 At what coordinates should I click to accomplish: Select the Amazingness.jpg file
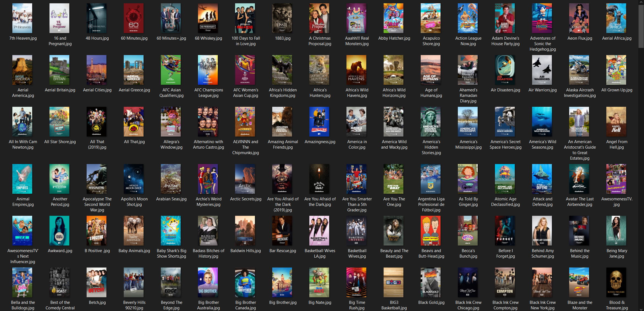319,122
